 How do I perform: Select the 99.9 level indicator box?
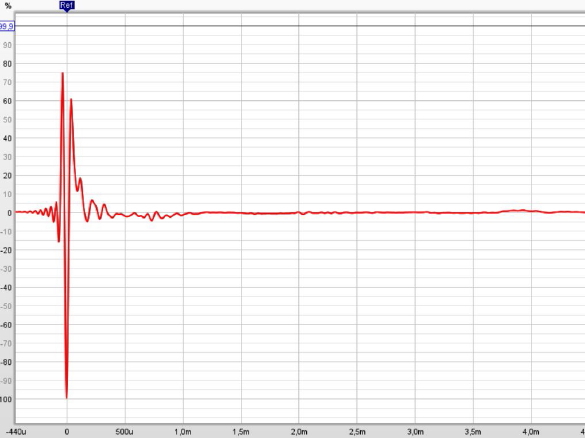tap(7, 26)
